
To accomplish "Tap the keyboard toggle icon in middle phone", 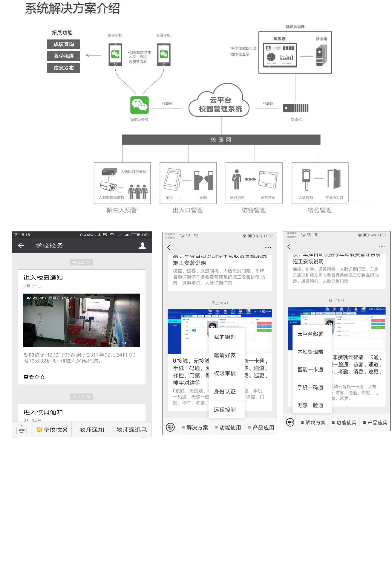I will pos(170,427).
